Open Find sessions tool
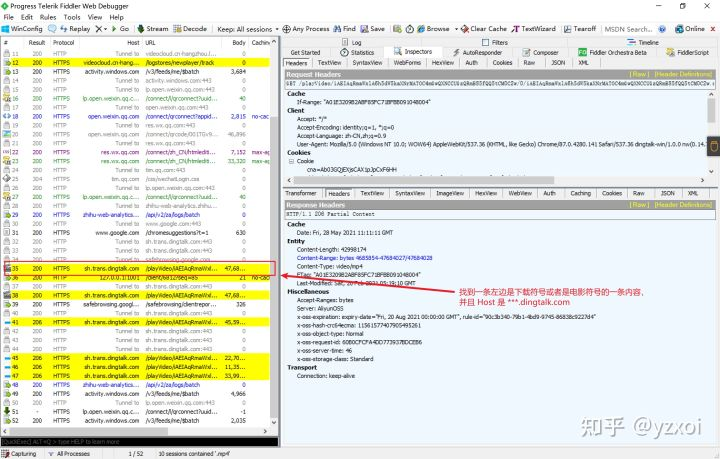The height and width of the screenshot is (459, 720). coord(344,29)
